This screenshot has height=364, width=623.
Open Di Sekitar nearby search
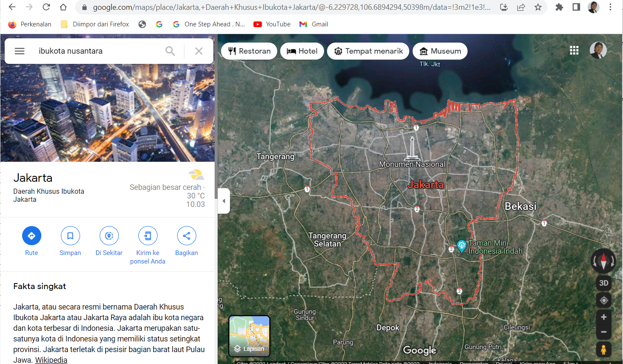tap(109, 236)
